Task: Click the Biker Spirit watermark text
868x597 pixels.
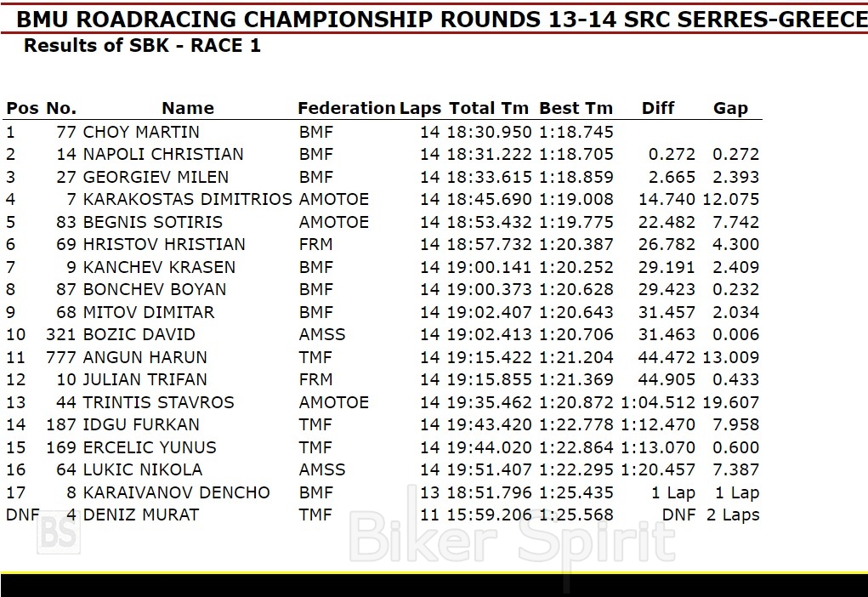Action: point(513,537)
